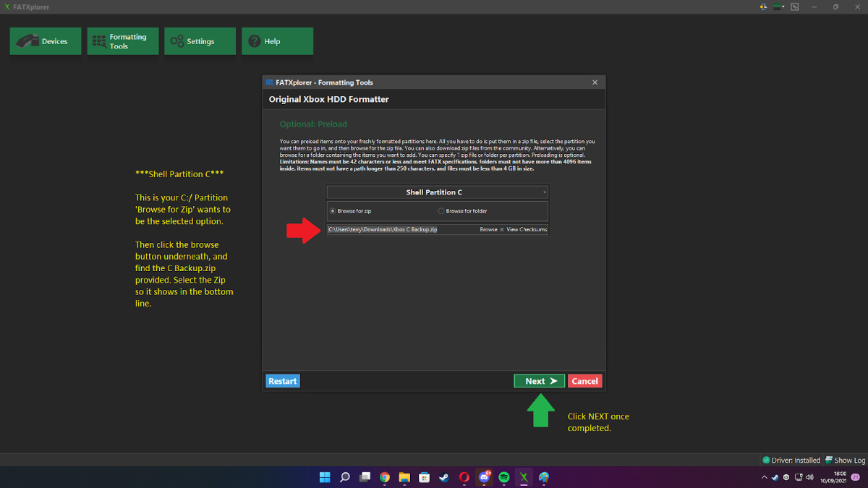Open View Checksums
The width and height of the screenshot is (868, 488).
pos(527,229)
